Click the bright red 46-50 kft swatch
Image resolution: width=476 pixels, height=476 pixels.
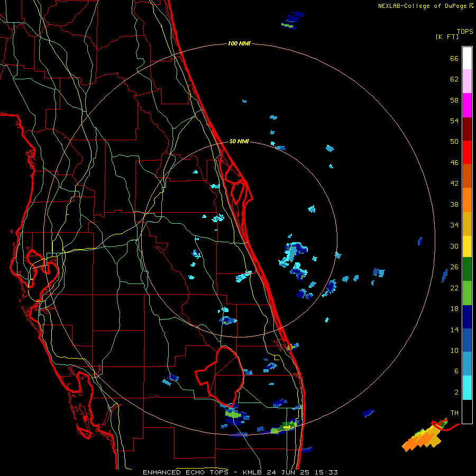point(467,152)
